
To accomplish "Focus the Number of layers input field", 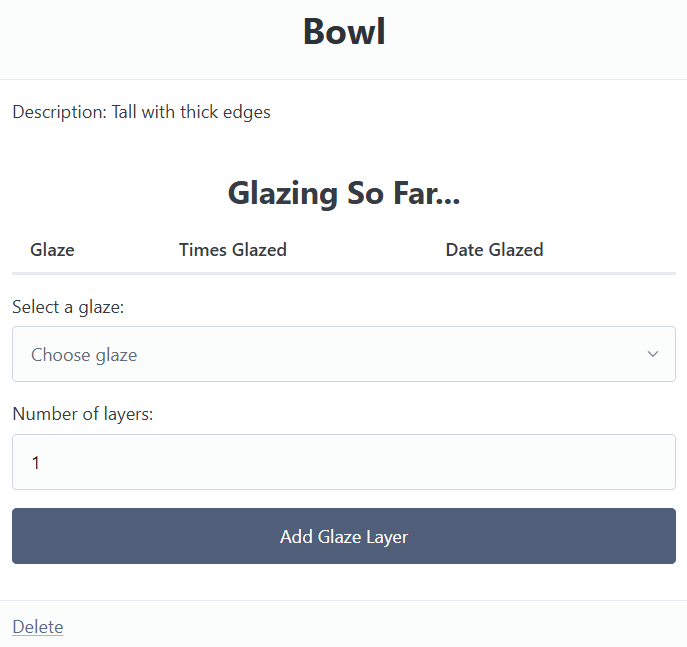I will point(343,462).
